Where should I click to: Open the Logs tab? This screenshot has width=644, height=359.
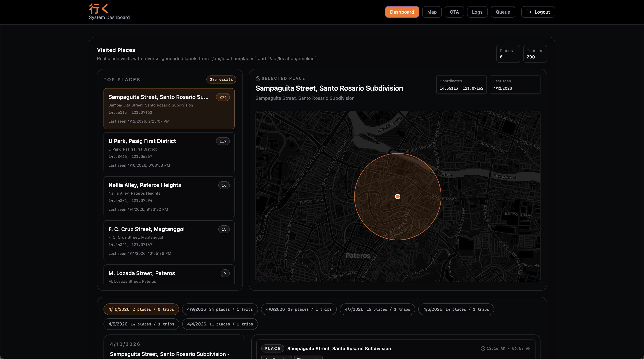(x=477, y=12)
